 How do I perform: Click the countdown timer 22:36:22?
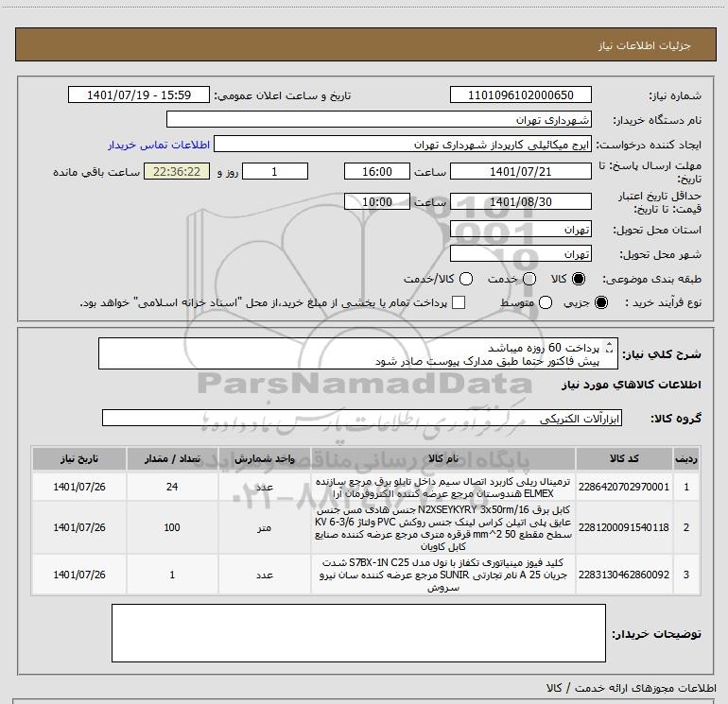177,171
